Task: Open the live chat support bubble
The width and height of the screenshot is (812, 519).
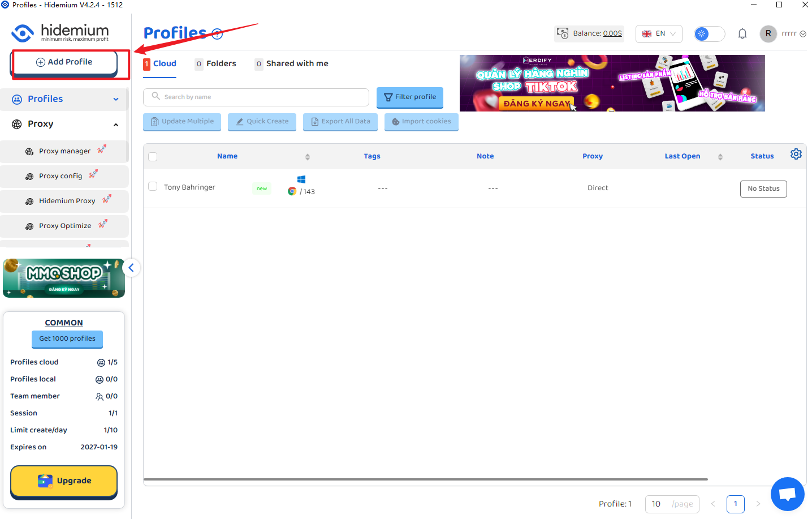Action: 787,494
